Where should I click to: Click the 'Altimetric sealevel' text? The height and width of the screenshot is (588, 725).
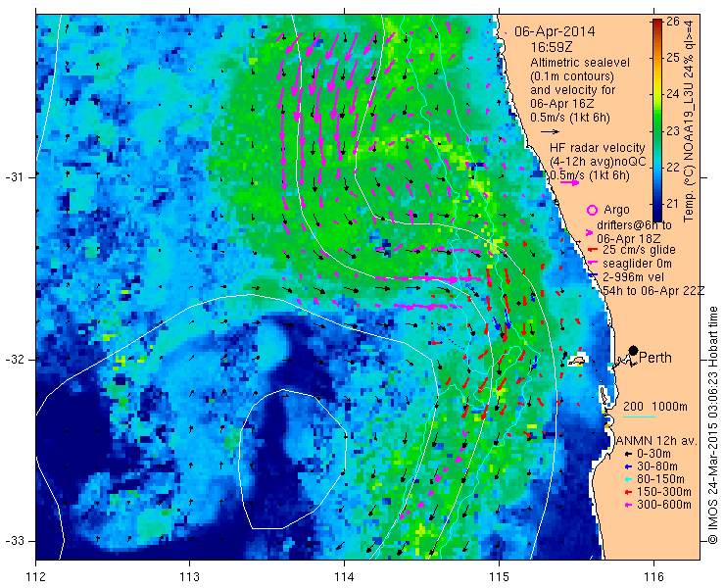[x=580, y=63]
